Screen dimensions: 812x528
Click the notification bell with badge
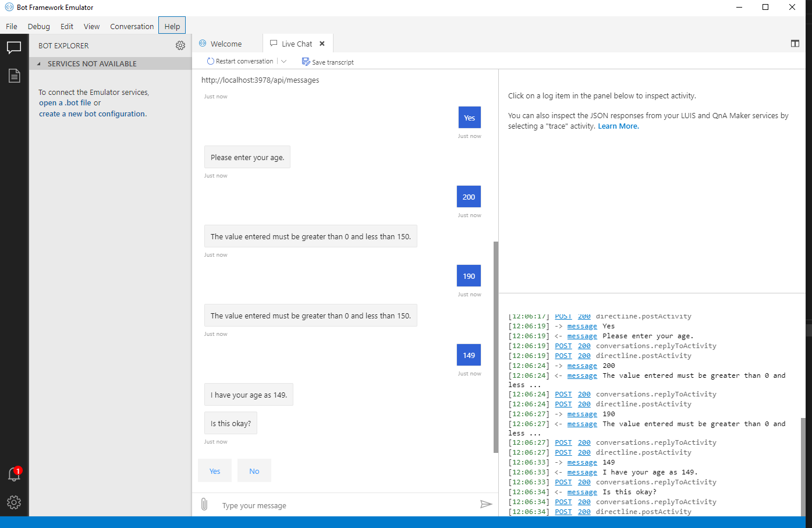pos(13,474)
